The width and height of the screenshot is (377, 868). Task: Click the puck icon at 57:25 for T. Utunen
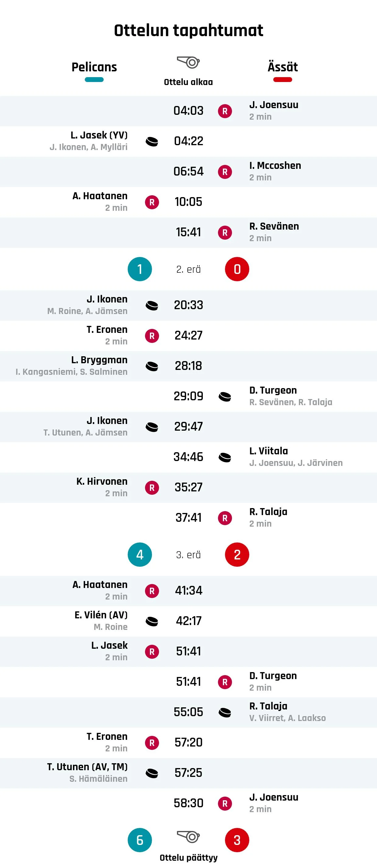point(152,773)
